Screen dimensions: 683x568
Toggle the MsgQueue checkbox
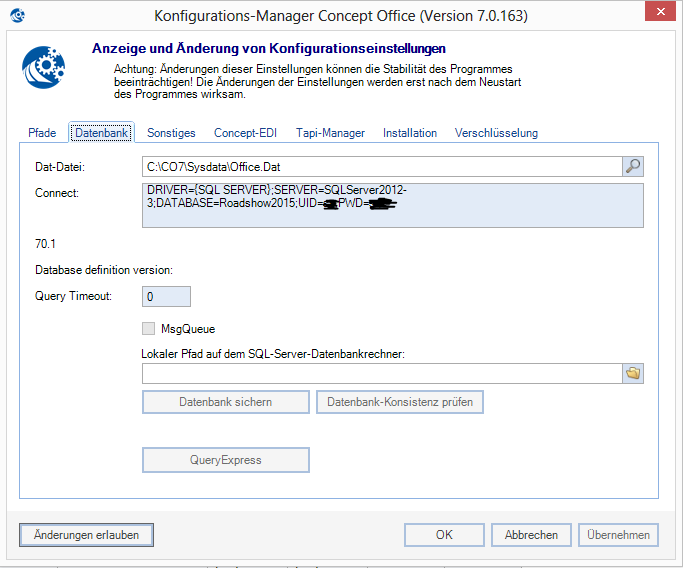pyautogui.click(x=149, y=328)
